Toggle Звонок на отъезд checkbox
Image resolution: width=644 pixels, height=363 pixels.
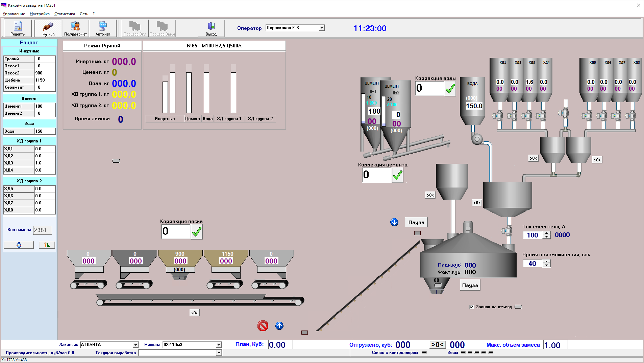click(x=471, y=307)
